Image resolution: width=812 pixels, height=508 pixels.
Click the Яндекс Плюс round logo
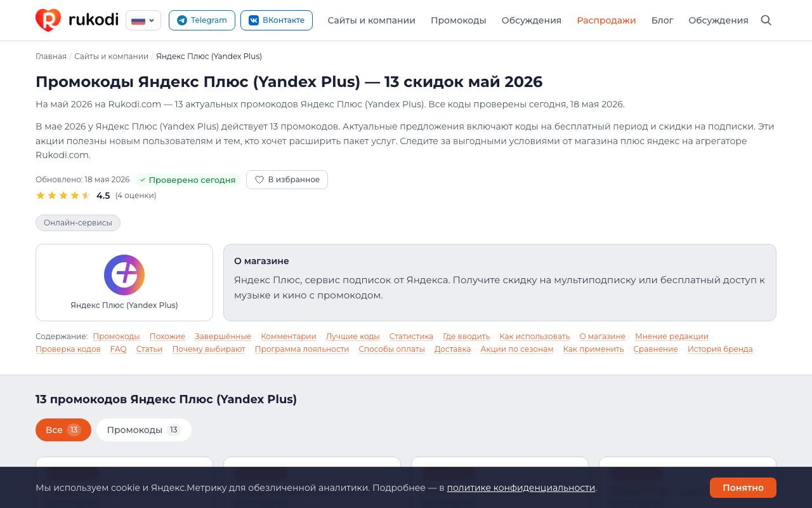pos(124,275)
